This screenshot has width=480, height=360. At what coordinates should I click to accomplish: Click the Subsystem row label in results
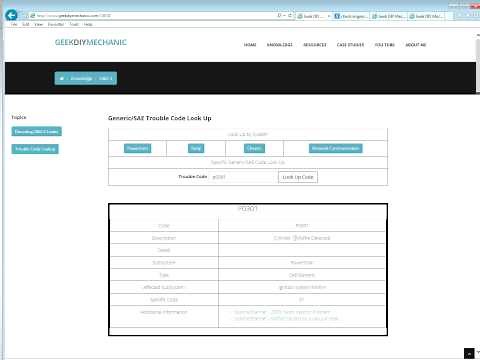pyautogui.click(x=164, y=263)
